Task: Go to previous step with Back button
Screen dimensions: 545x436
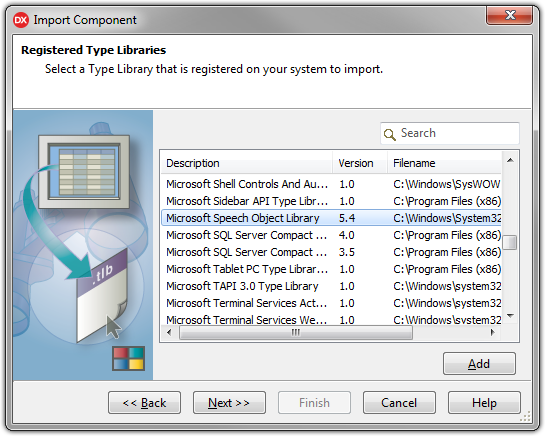Action: (144, 403)
